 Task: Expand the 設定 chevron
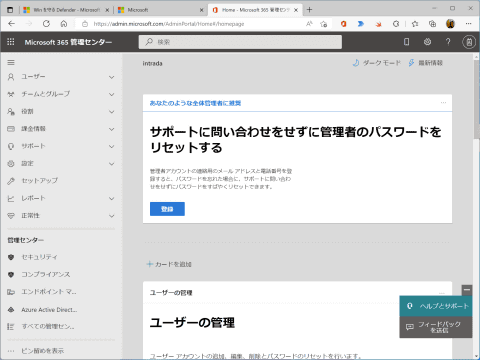112,164
